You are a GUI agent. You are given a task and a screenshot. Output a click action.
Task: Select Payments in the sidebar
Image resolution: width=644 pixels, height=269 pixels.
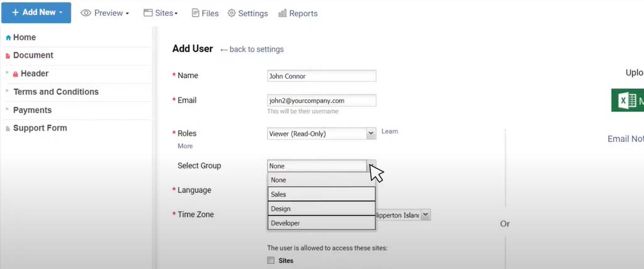pyautogui.click(x=33, y=110)
